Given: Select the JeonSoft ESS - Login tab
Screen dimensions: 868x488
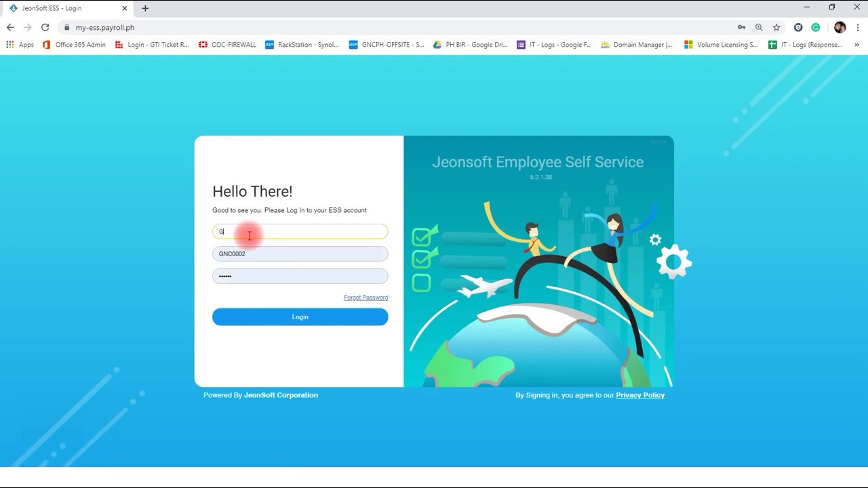Looking at the screenshot, I should coord(68,8).
